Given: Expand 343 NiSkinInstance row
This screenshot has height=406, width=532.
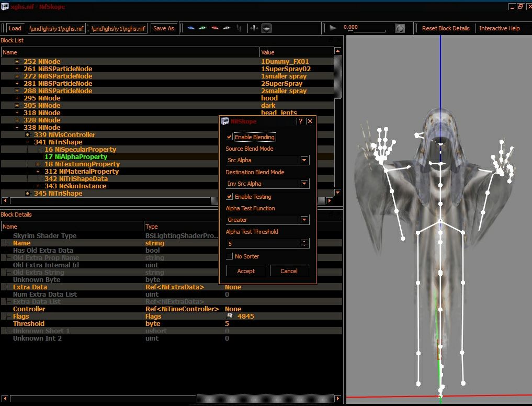Looking at the screenshot, I should [38, 186].
